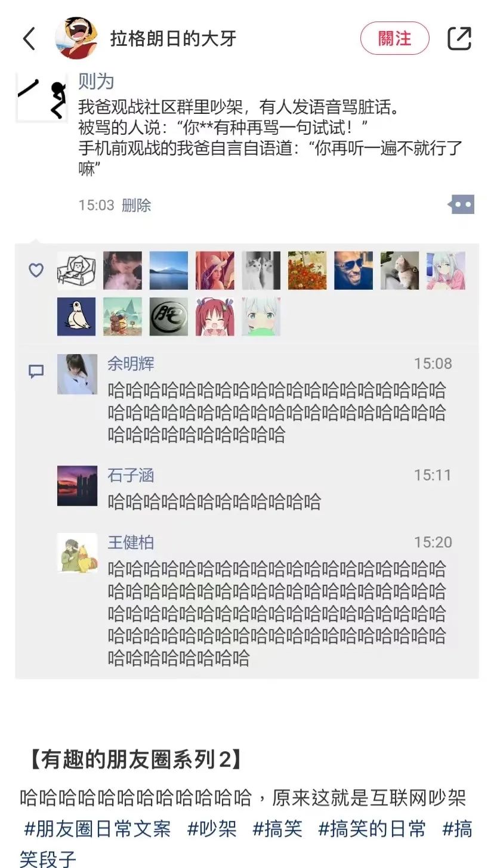Screen dimensions: 494x868
Task: Click the 關注 follow button
Action: [x=395, y=38]
